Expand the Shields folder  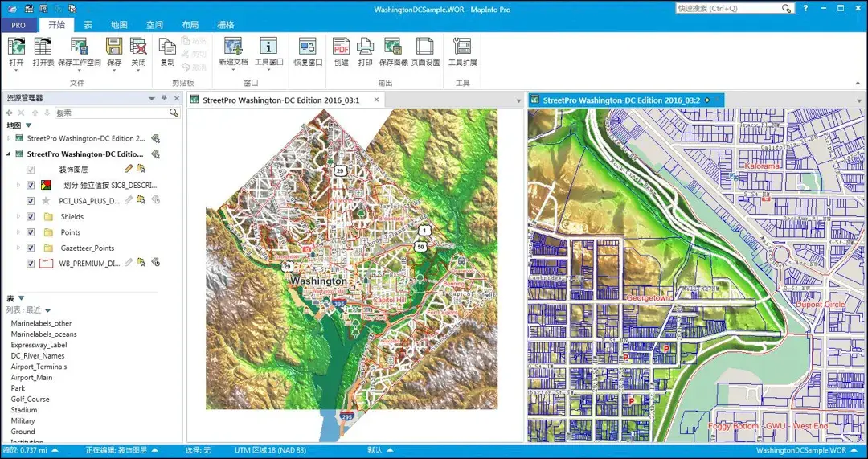point(18,216)
